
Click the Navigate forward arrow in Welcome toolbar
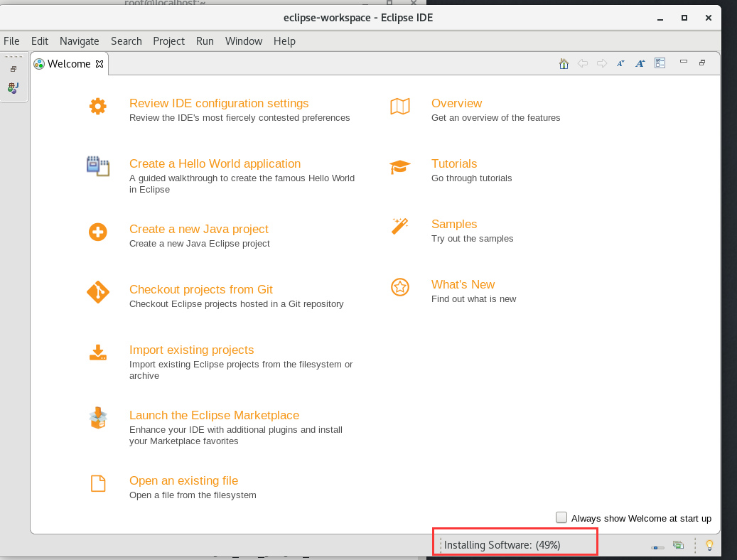(602, 63)
